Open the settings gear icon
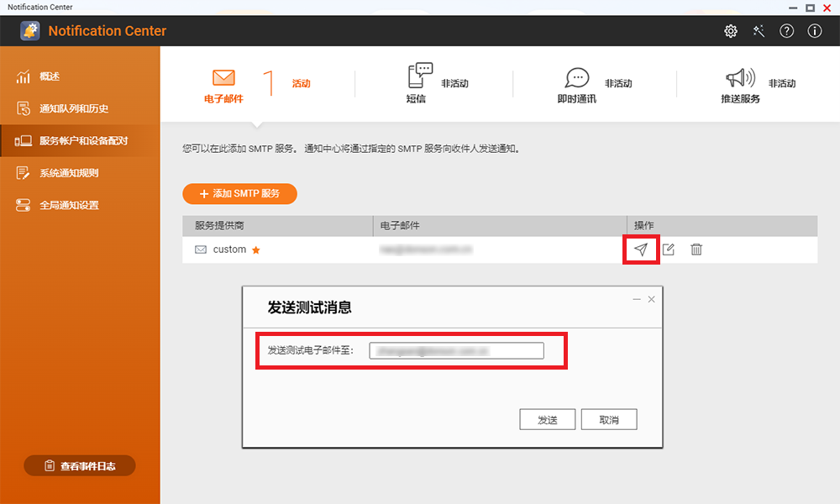The width and height of the screenshot is (840, 504). 731,31
